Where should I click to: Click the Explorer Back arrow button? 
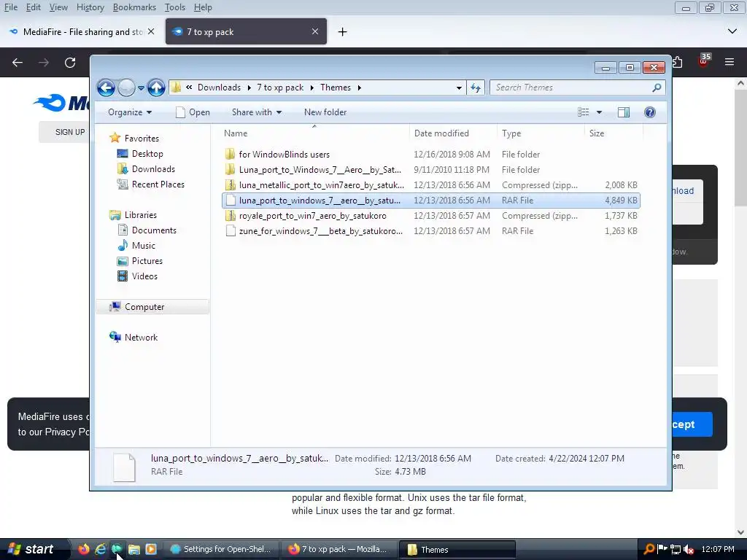point(106,87)
